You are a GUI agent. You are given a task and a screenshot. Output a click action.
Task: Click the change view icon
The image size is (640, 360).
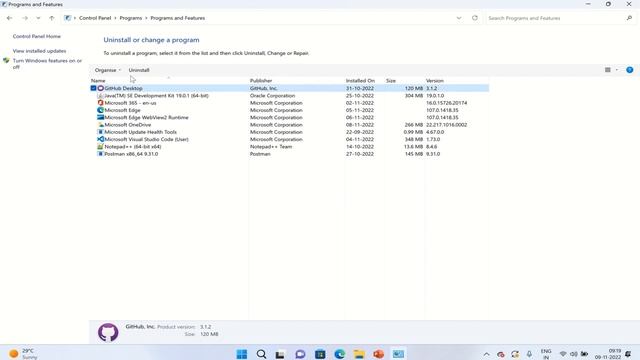(608, 70)
